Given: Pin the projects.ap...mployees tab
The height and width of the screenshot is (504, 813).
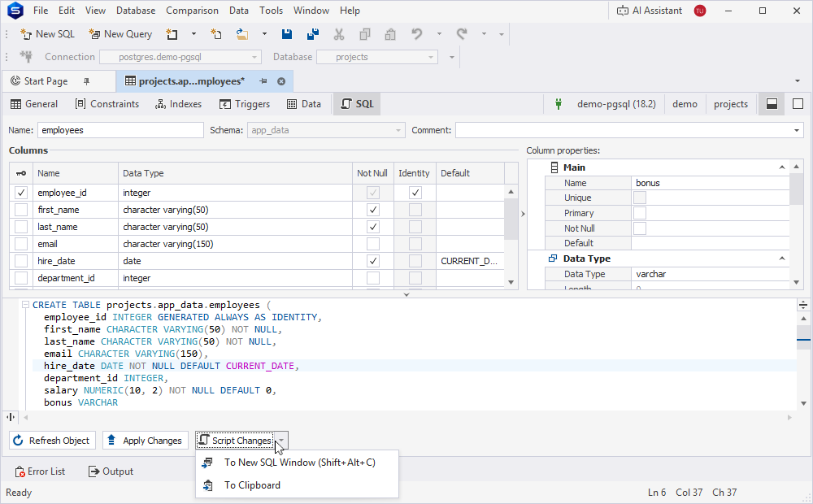Looking at the screenshot, I should pos(263,81).
